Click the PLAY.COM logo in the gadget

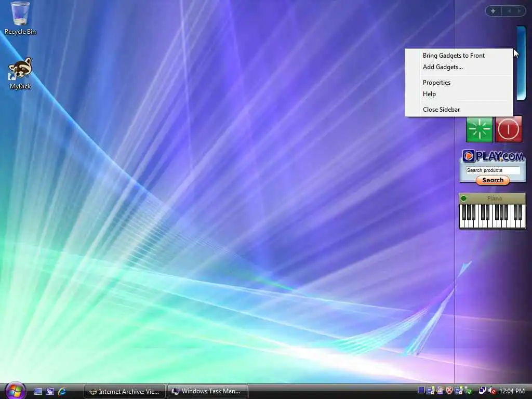tap(493, 156)
